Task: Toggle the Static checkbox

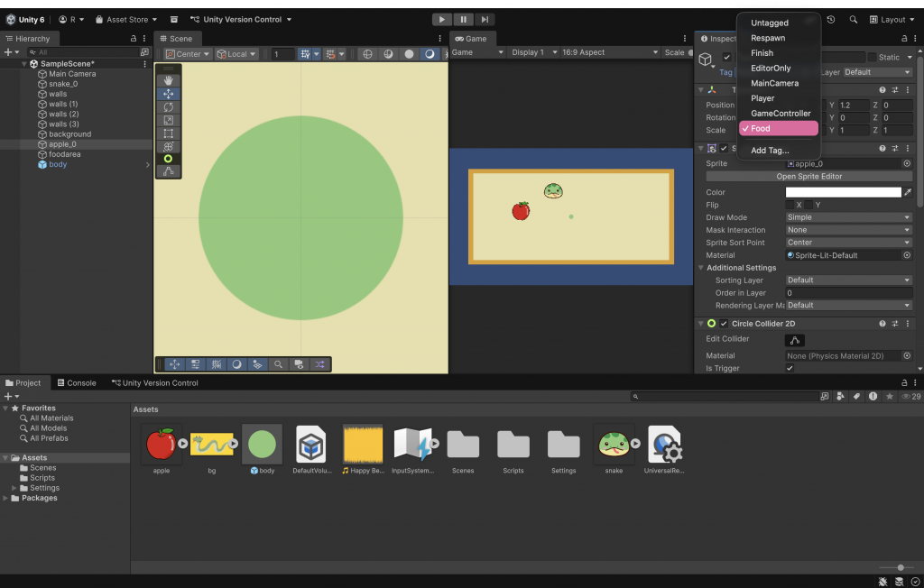Action: pyautogui.click(x=872, y=58)
